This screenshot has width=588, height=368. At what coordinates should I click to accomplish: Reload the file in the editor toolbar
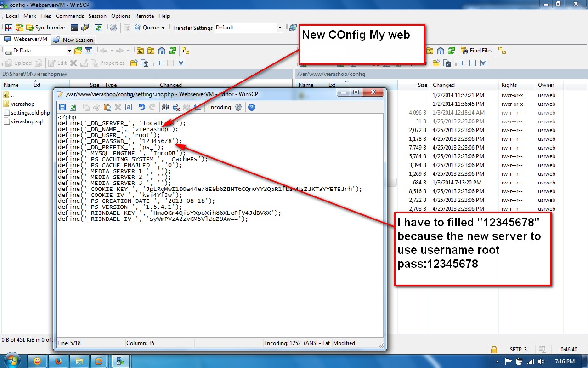coord(73,107)
